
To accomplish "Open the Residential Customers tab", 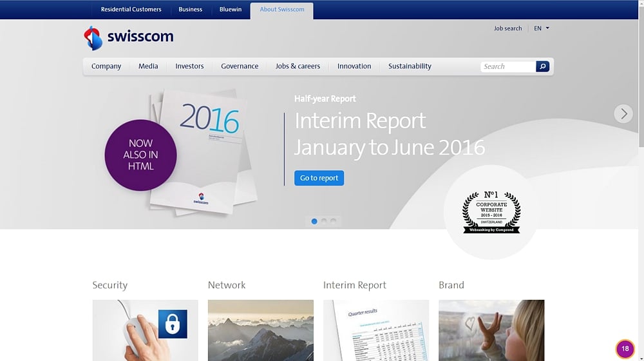I will coord(131,10).
